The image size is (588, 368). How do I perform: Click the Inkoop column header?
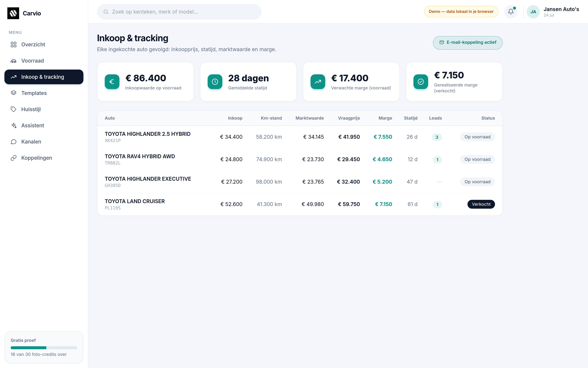tap(235, 118)
